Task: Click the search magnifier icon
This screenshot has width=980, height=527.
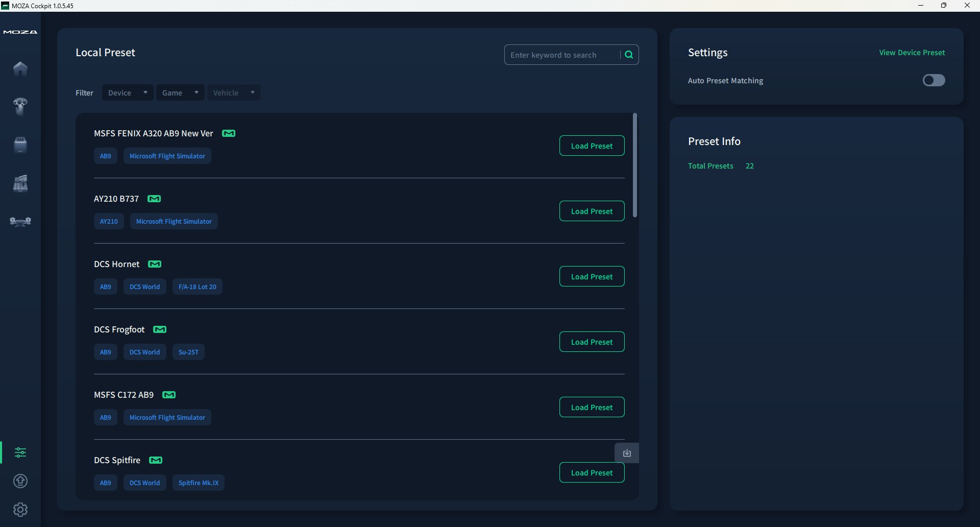Action: coord(629,55)
